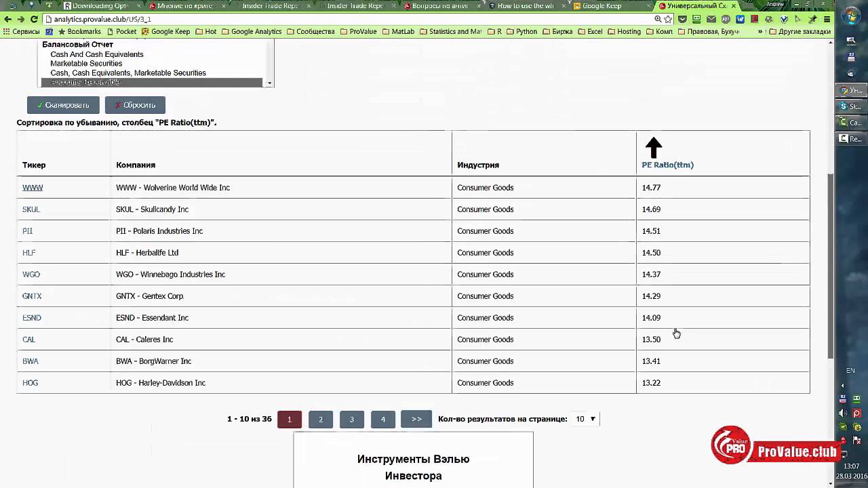Open the PII ticker link
The width and height of the screenshot is (868, 488).
click(x=27, y=231)
